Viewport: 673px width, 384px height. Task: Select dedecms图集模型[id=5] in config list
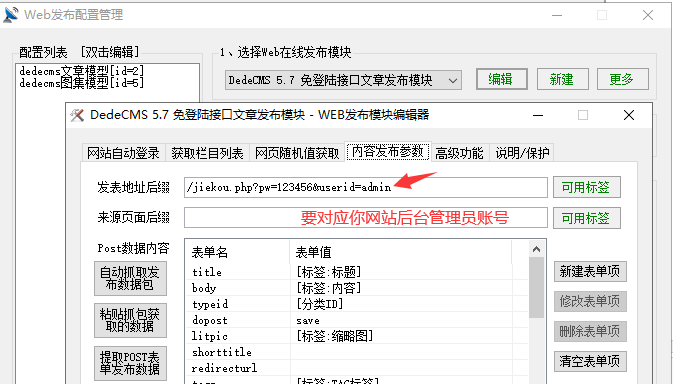point(82,82)
